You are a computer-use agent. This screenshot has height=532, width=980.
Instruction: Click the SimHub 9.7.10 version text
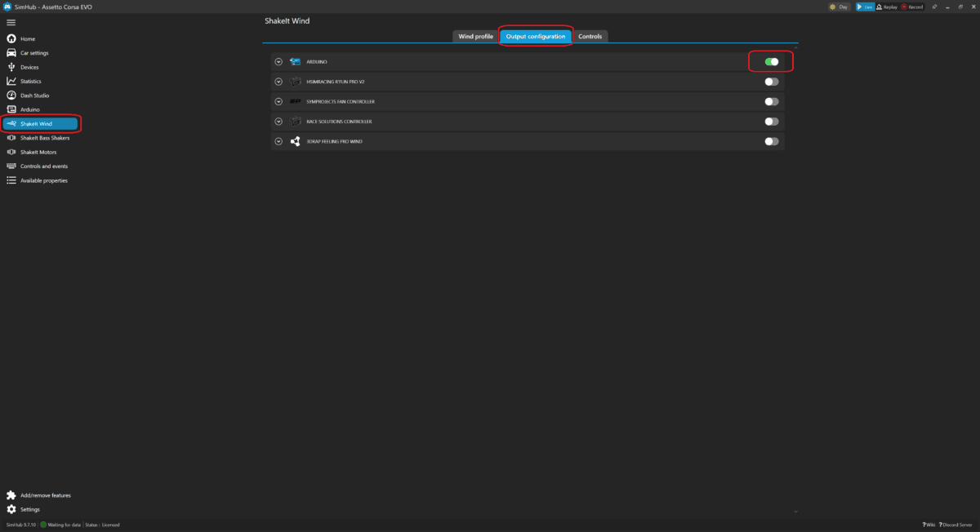coord(20,525)
